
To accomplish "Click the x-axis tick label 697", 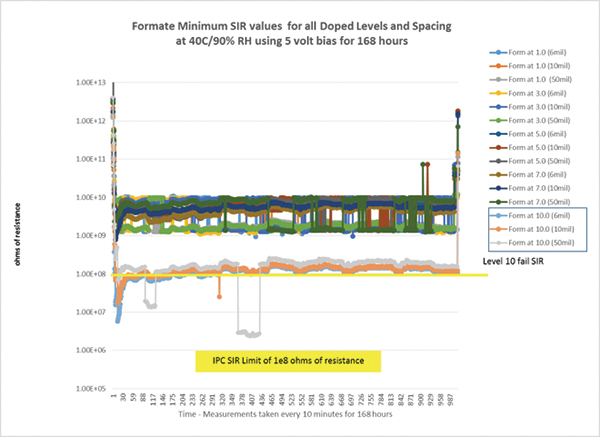I will tap(351, 400).
